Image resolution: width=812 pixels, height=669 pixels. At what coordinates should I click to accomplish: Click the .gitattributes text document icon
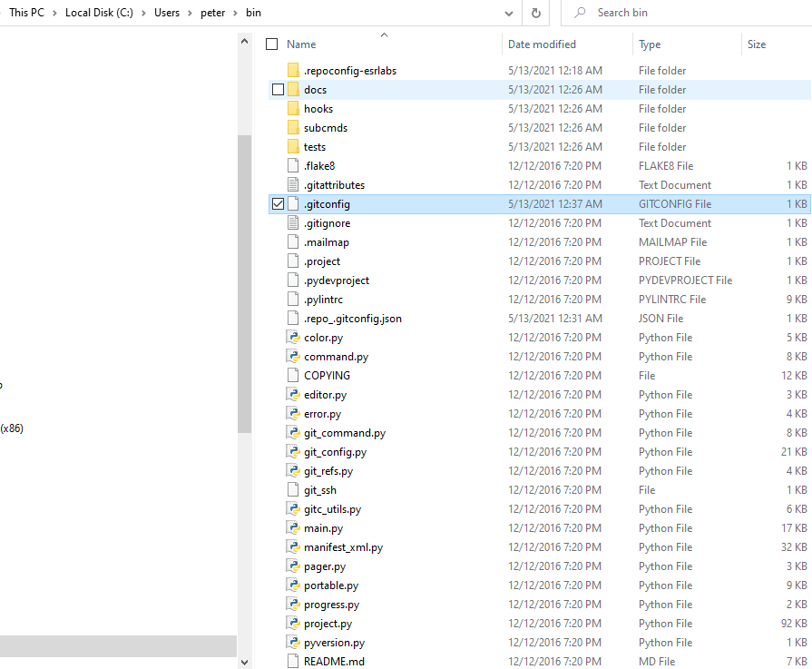click(x=293, y=185)
